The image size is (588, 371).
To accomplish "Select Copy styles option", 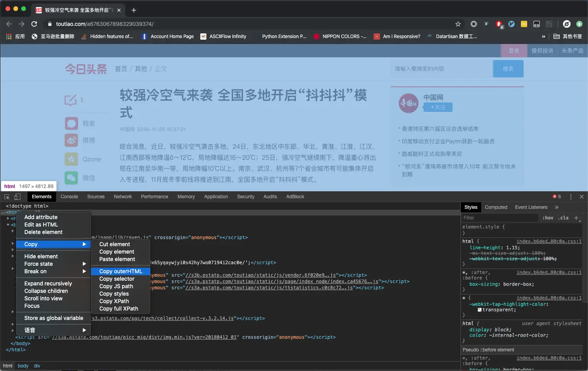I will click(x=121, y=294).
